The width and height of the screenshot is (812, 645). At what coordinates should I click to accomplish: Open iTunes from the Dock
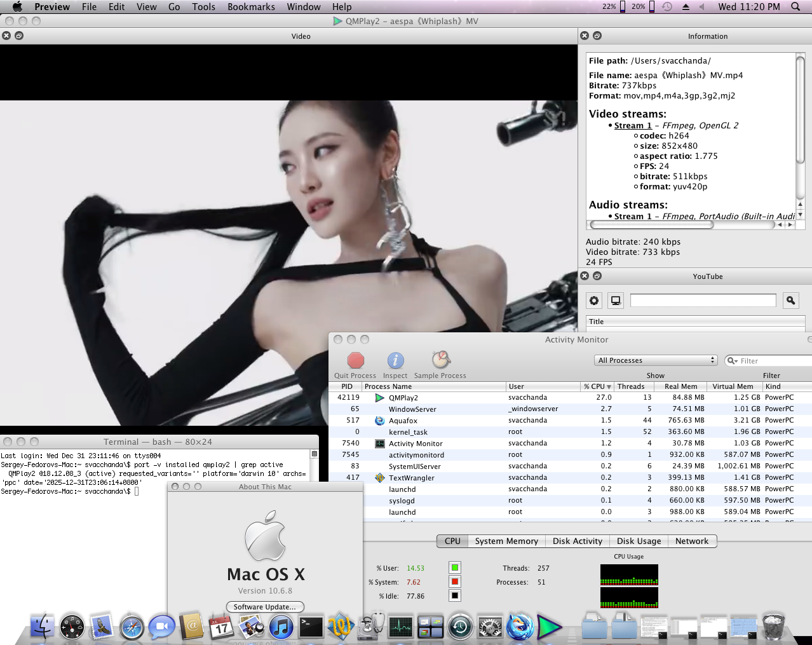tap(281, 627)
